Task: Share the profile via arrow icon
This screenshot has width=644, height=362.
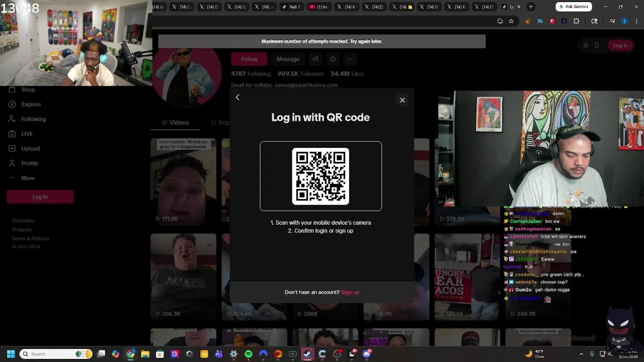Action: click(x=333, y=59)
